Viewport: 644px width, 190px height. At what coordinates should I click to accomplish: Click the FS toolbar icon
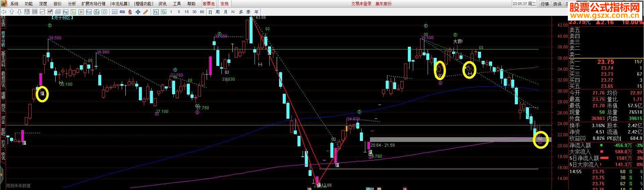pyautogui.click(x=156, y=12)
